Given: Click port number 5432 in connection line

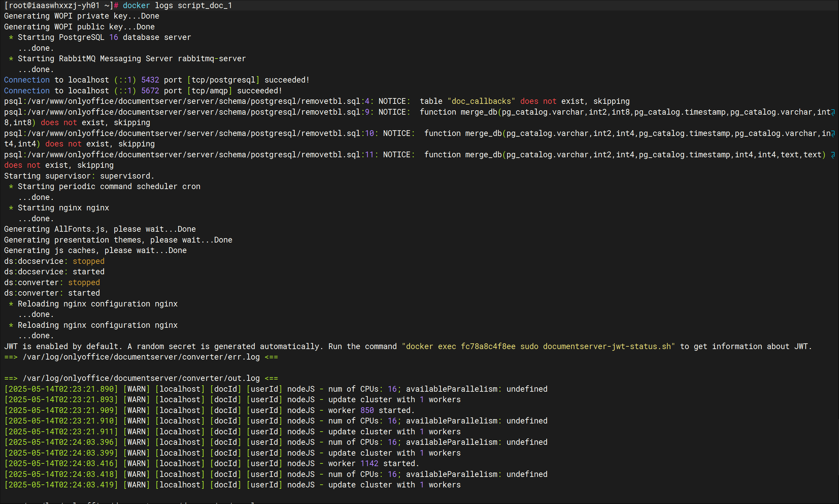Looking at the screenshot, I should tap(150, 80).
